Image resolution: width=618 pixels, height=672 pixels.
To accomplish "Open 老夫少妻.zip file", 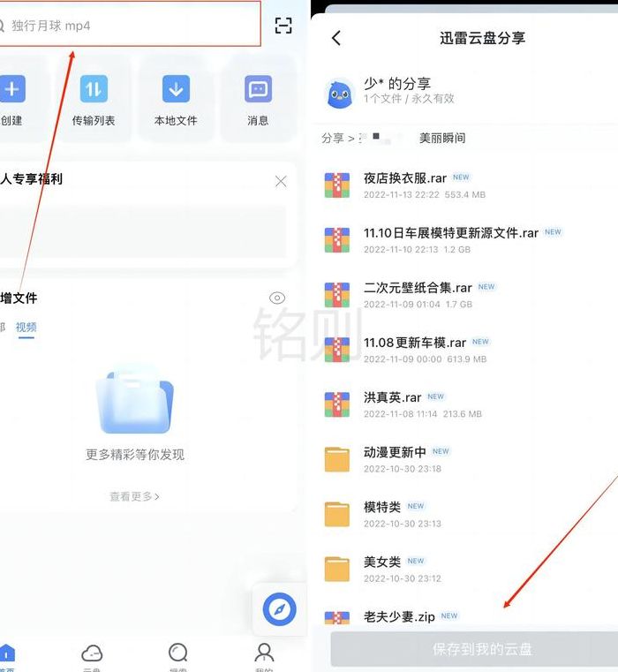I will (x=465, y=617).
